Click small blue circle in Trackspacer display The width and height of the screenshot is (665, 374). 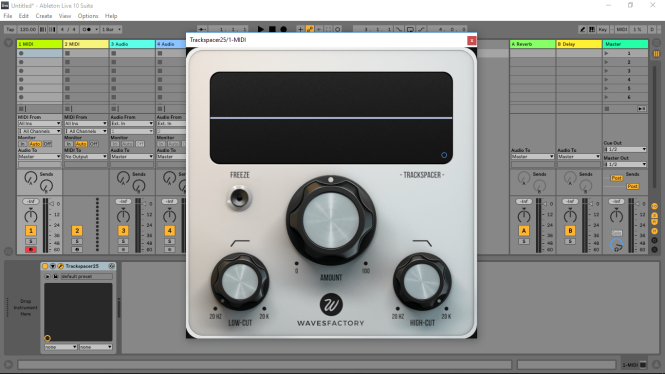444,155
